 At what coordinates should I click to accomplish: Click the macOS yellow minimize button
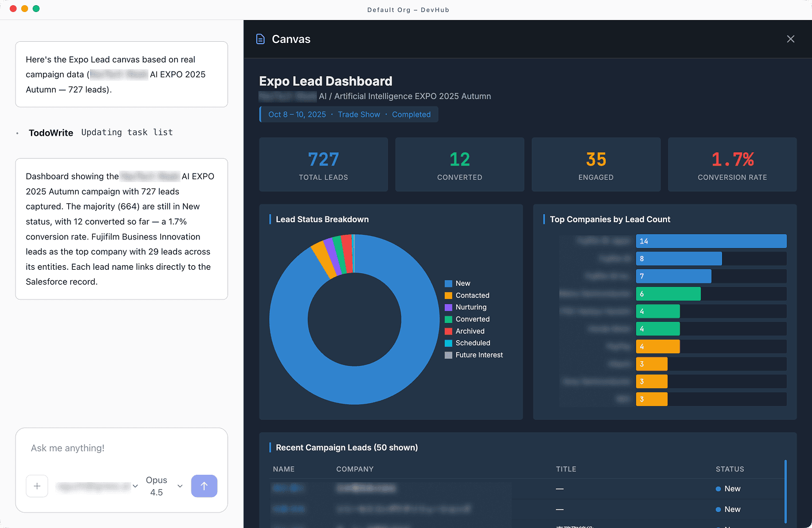(25, 9)
